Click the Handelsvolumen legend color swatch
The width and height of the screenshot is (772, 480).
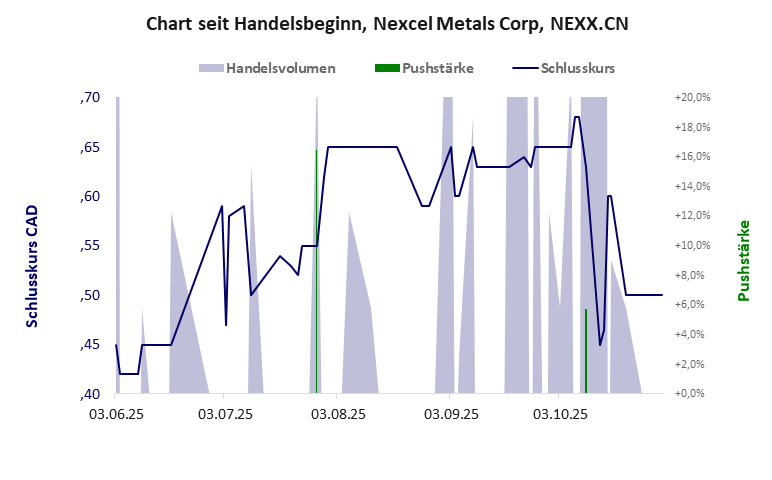(211, 69)
